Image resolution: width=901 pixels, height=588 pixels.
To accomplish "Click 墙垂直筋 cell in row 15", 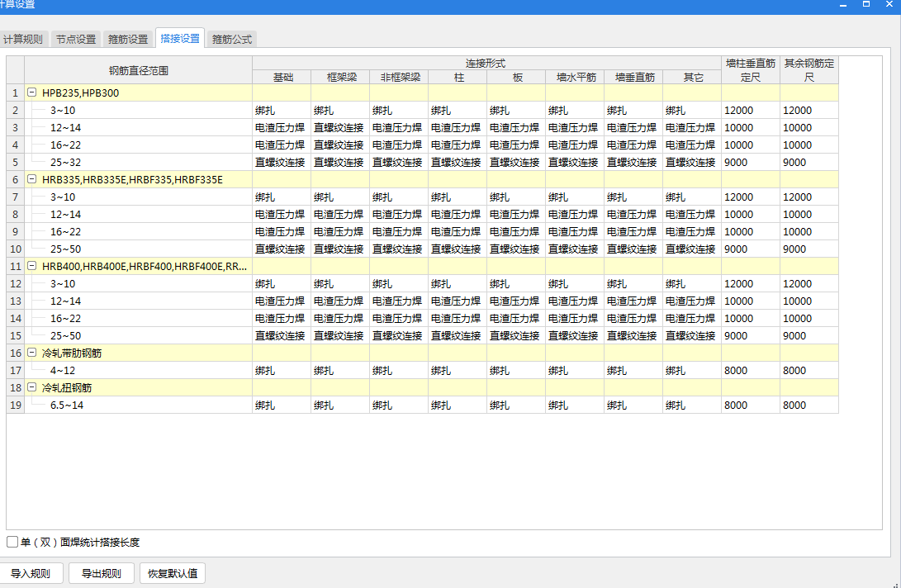I will (x=633, y=335).
